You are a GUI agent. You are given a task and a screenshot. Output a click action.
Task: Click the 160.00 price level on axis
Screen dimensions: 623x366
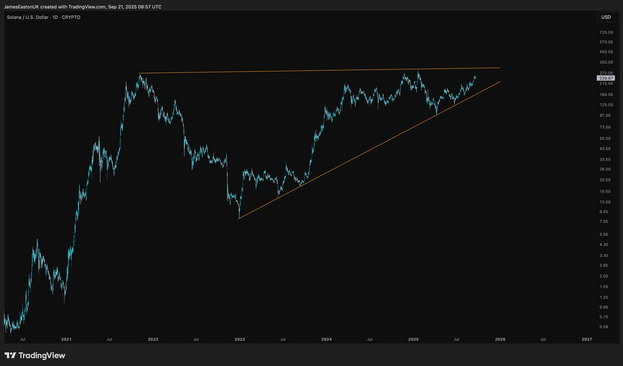click(606, 95)
